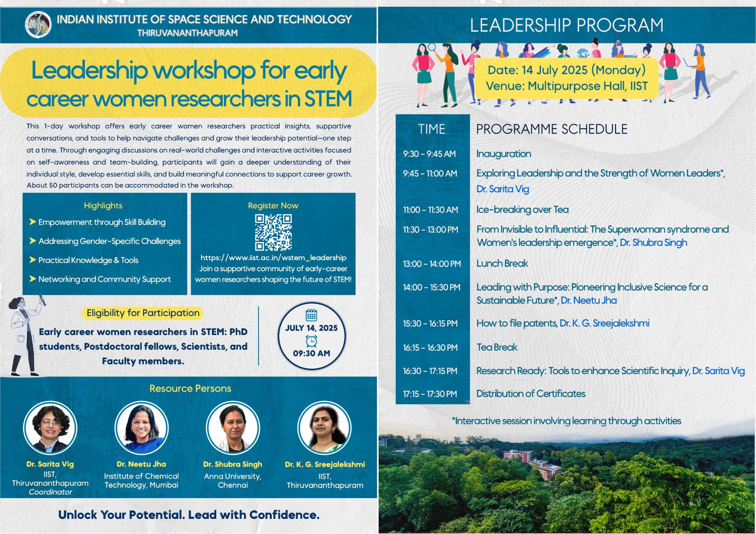756x534 pixels.
Task: Click the 14:00 - 15:30 PM time slot
Action: click(432, 287)
